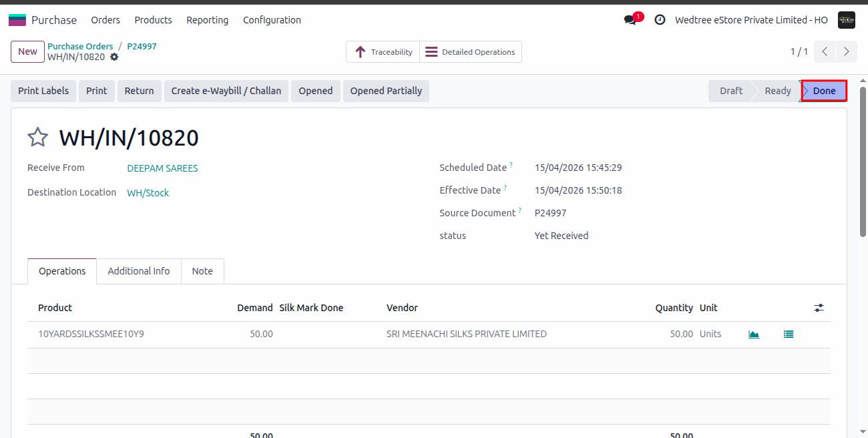Click Opened Partially button

386,91
